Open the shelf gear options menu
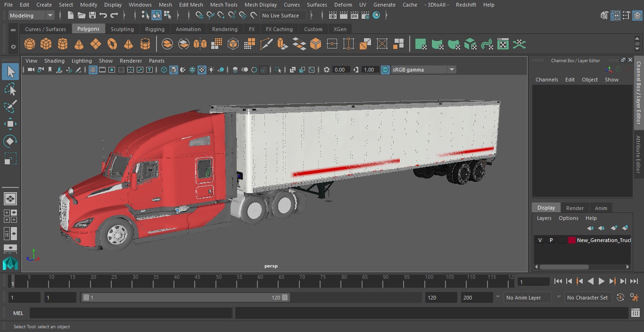Image resolution: width=644 pixels, height=332 pixels. click(13, 46)
